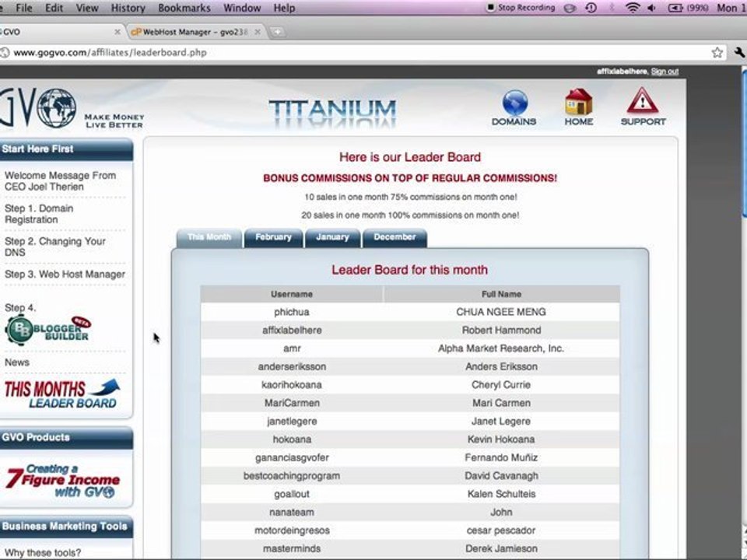The image size is (747, 560).
Task: Open the Window menu
Action: coord(241,8)
